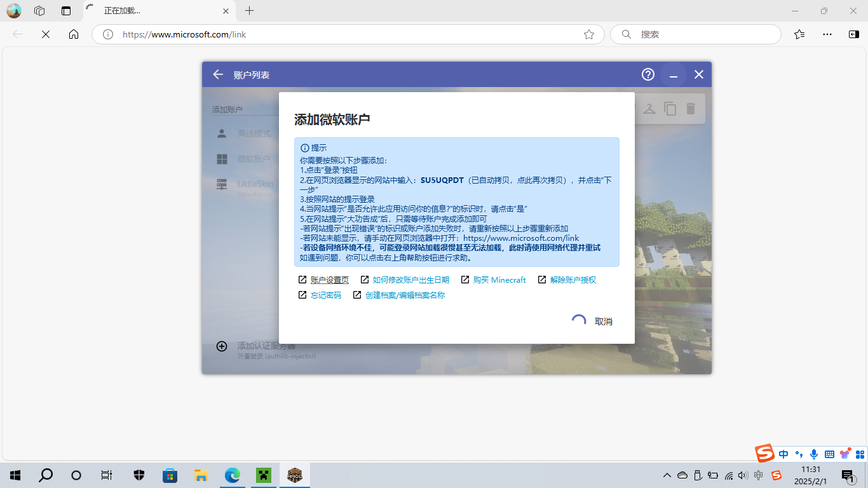This screenshot has height=488, width=868.
Task: Open the help question-mark icon in launcher
Action: click(x=648, y=74)
